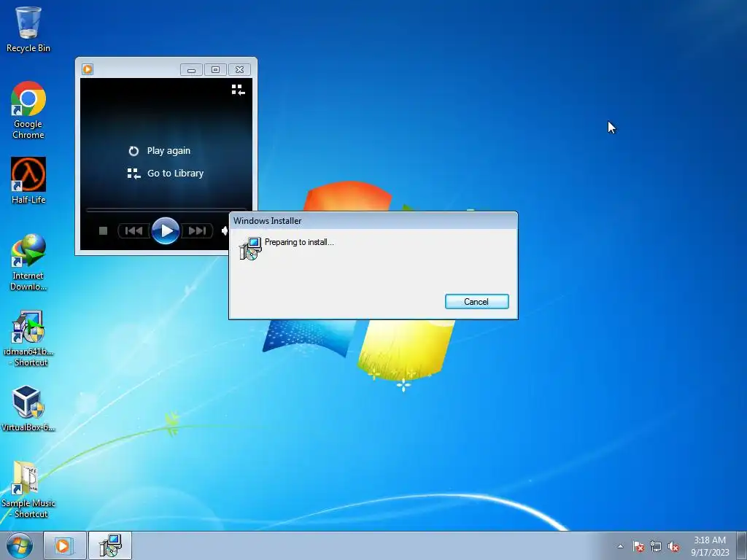Click the Switch to Library icon
Image resolution: width=747 pixels, height=560 pixels.
pyautogui.click(x=239, y=90)
